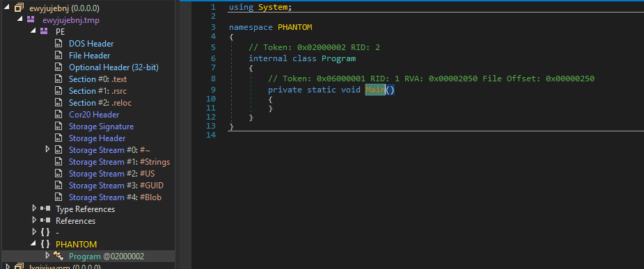Expand the '-' namespace node
The width and height of the screenshot is (644, 269).
(x=34, y=232)
